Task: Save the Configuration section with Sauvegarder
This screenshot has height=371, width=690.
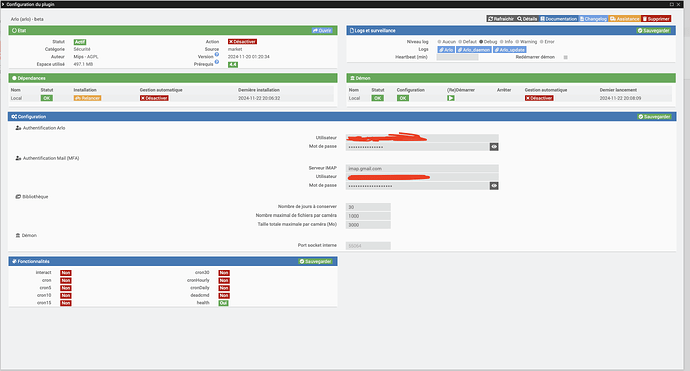Action: [x=654, y=117]
